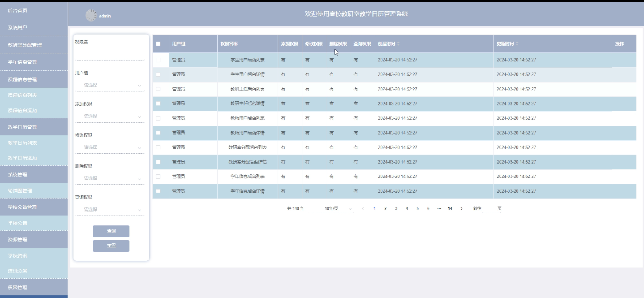Open the 删除权限 filter dropdown
The width and height of the screenshot is (644, 298).
pyautogui.click(x=109, y=178)
